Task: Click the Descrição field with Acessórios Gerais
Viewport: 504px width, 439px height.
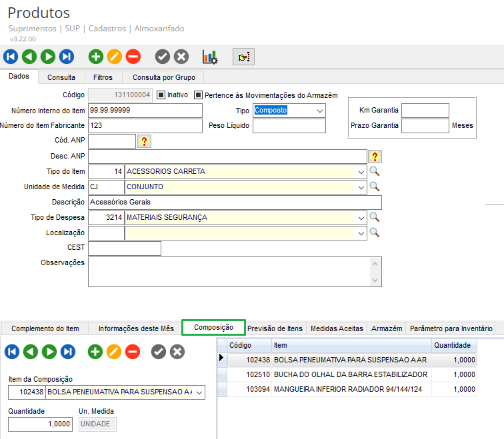Action: pyautogui.click(x=235, y=202)
